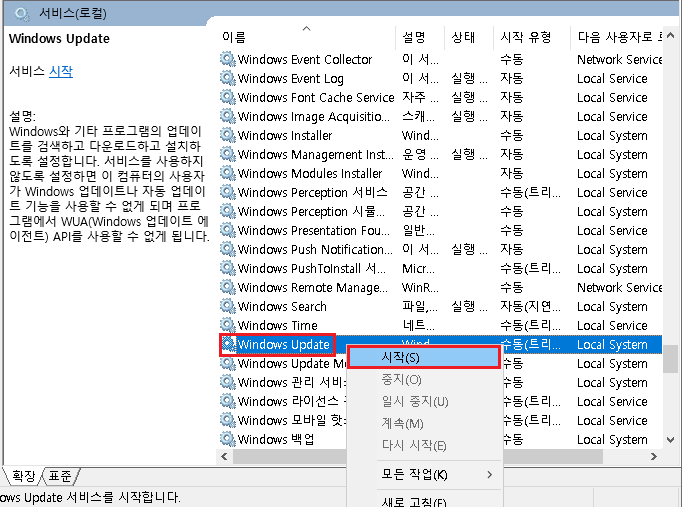Click the Windows Image Acquisition gear icon
The image size is (682, 507).
(227, 116)
